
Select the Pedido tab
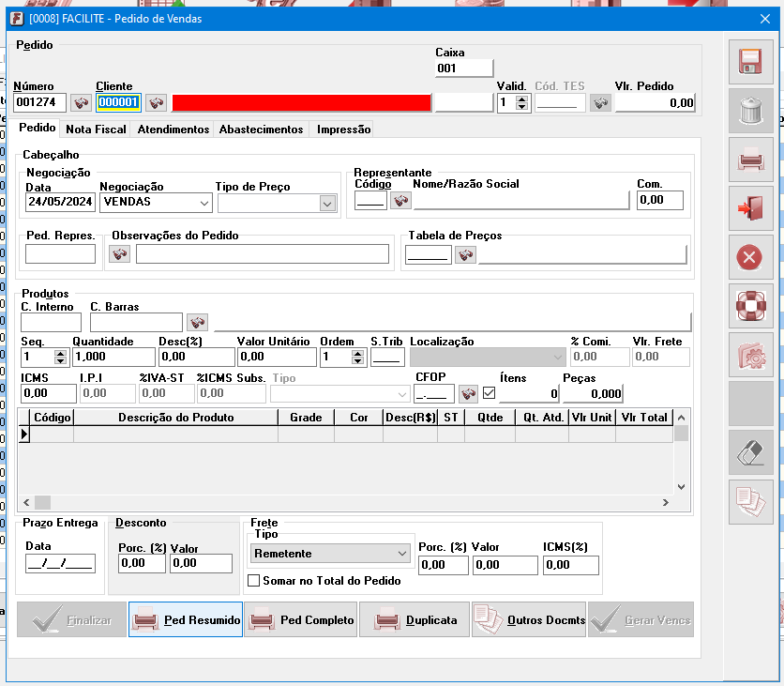[37, 128]
